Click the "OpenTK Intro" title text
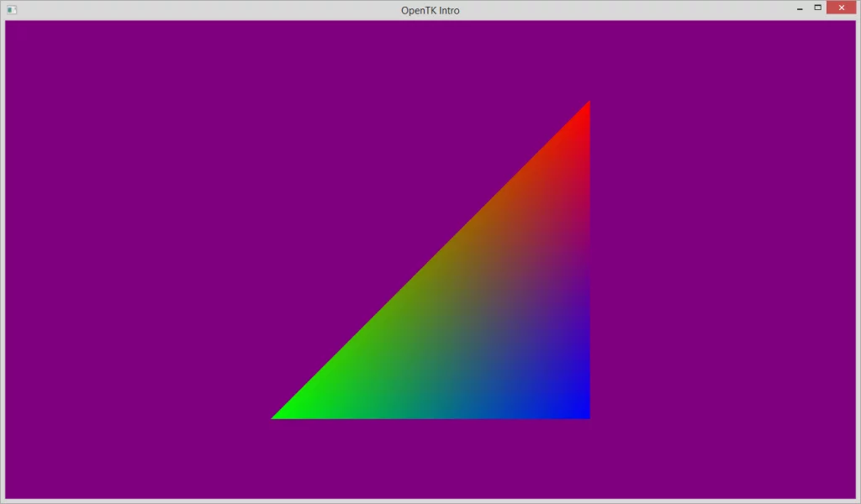Image resolution: width=861 pixels, height=504 pixels. click(430, 10)
